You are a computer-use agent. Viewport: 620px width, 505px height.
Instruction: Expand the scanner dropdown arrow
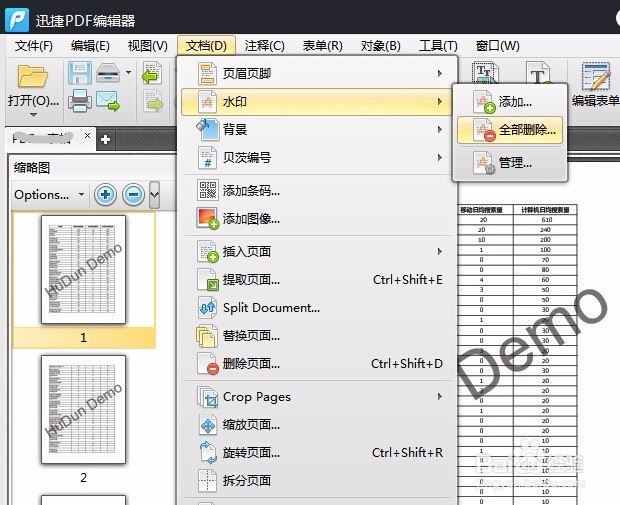click(128, 72)
